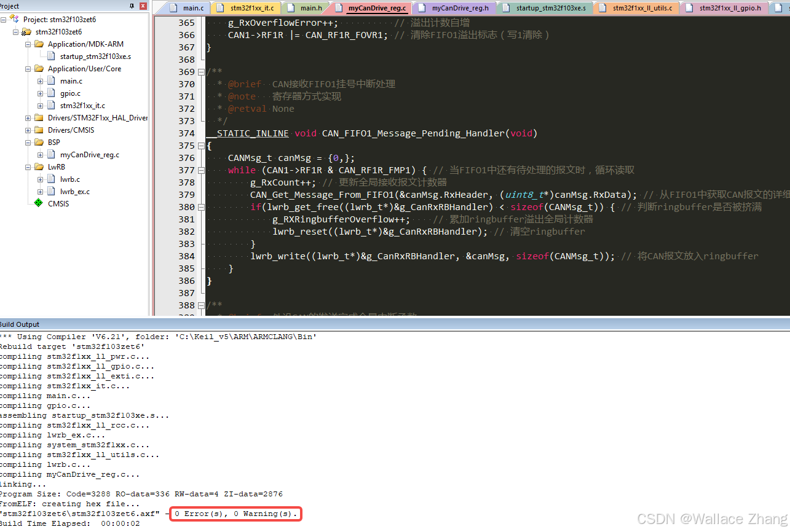
Task: Click the file icon on stm32f1xx_ll_gpio.h tab
Action: coord(690,8)
